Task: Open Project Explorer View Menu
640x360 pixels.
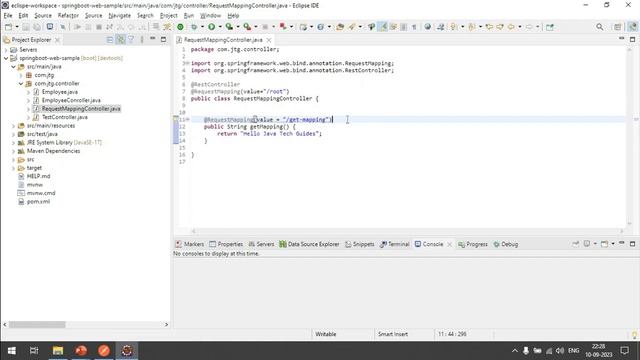Action: coord(142,40)
